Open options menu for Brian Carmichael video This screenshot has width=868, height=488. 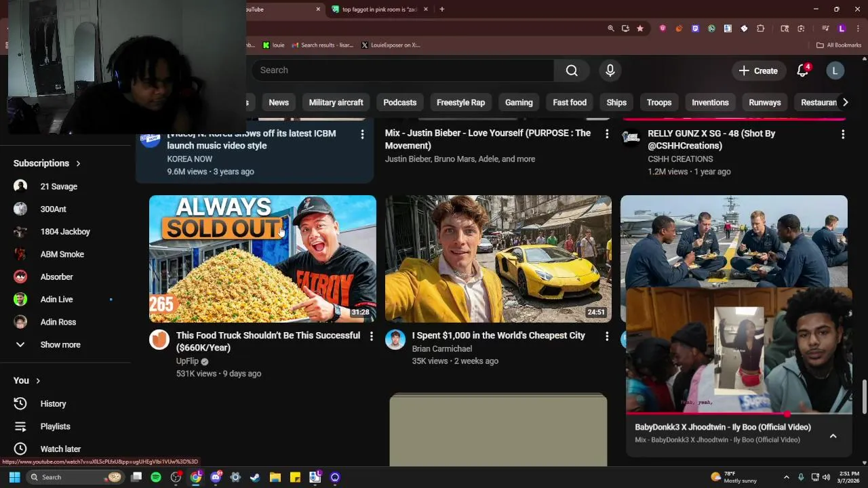[607, 336]
